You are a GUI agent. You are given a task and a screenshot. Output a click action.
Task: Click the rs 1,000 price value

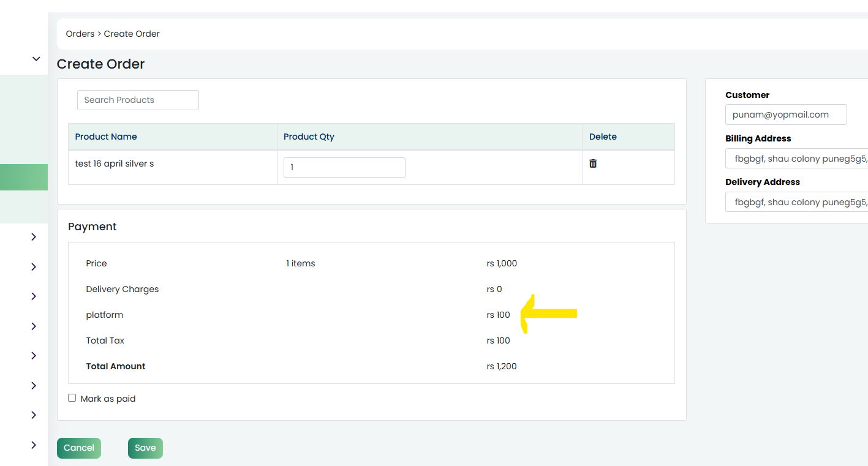pos(502,263)
